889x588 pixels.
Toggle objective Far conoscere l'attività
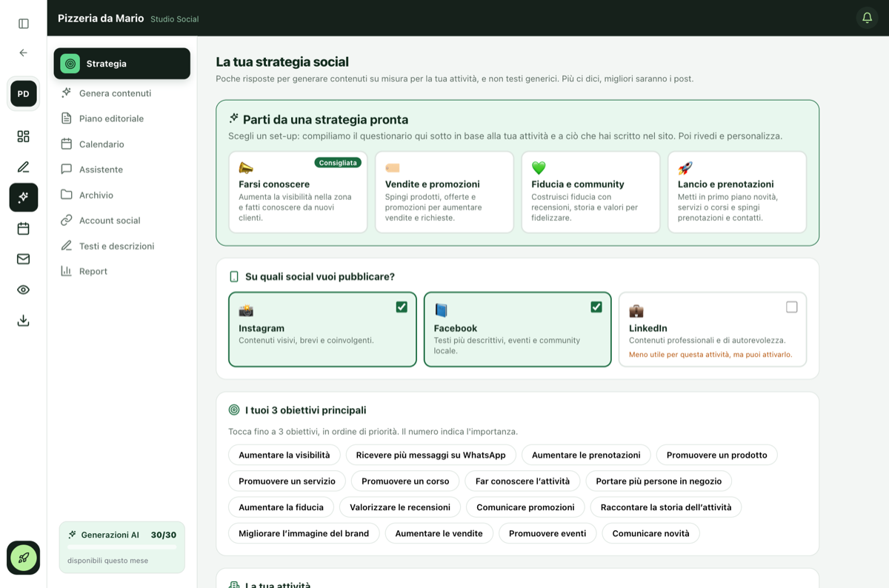(523, 481)
